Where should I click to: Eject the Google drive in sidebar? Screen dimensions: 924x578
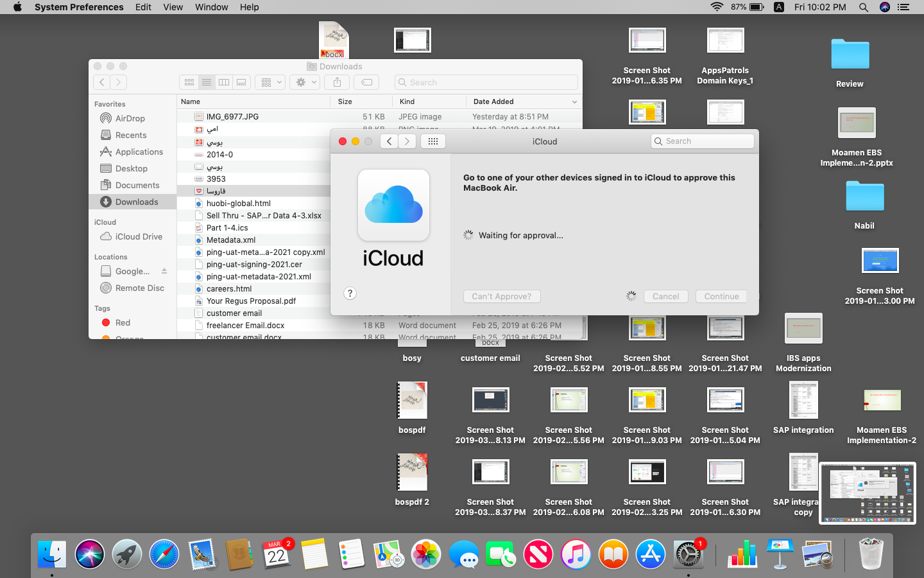pos(164,271)
